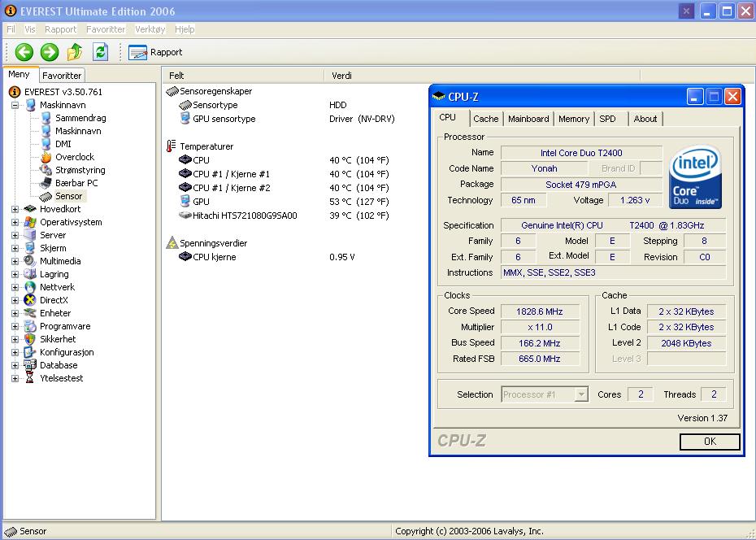Click the Konfigurasjon icon
Image resolution: width=756 pixels, height=540 pixels.
[x=30, y=352]
